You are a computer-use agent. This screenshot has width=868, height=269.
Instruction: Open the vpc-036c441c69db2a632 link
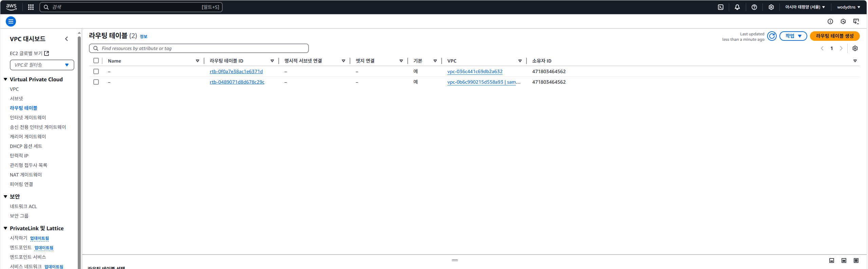click(475, 71)
